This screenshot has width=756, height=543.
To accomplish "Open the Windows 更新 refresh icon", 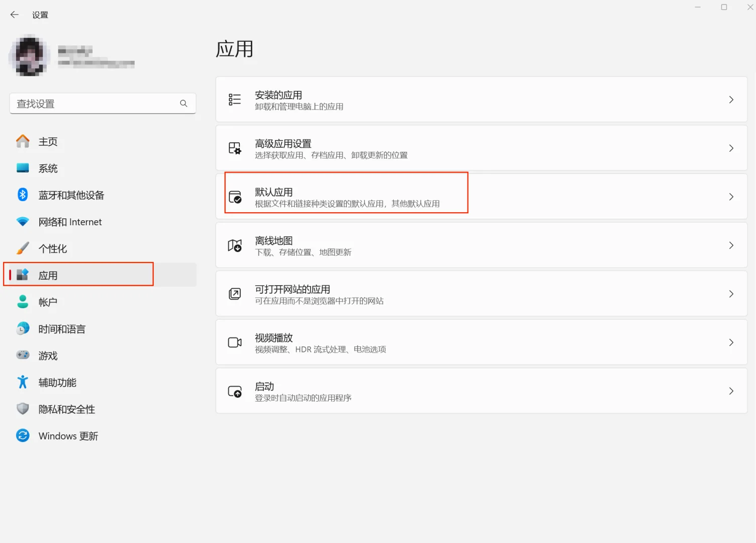I will coord(23,435).
